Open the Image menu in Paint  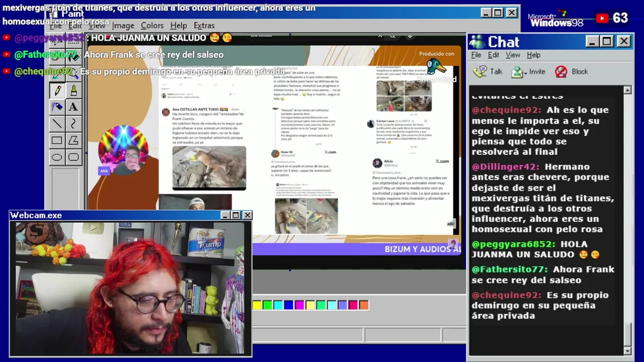pos(123,26)
